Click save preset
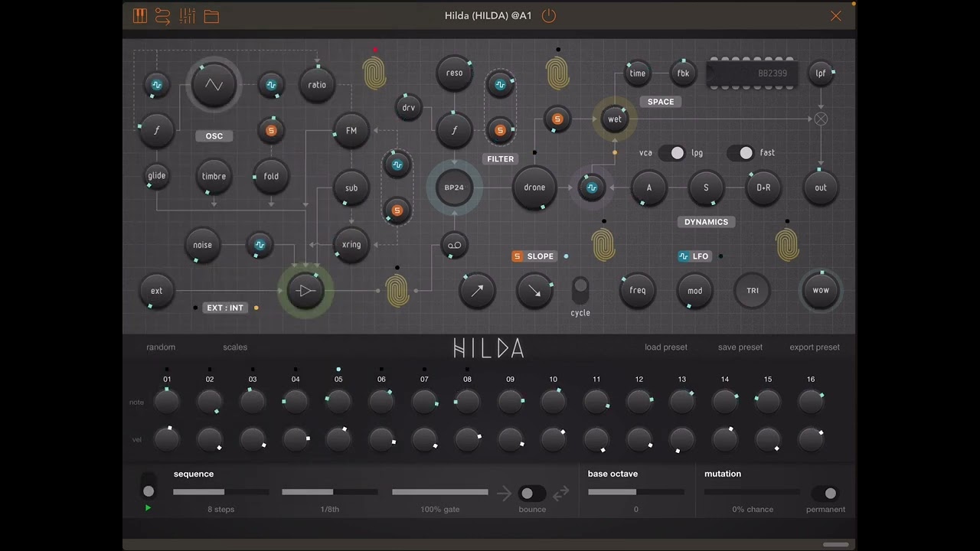 click(x=740, y=347)
